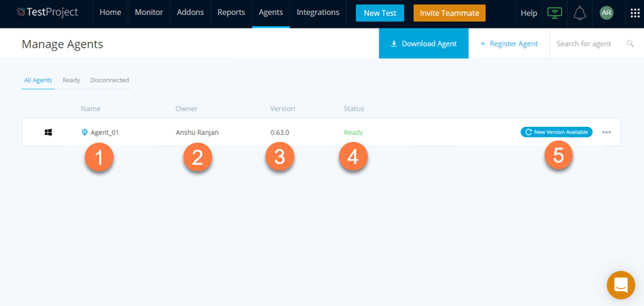Click the New Test button
Image resolution: width=644 pixels, height=306 pixels.
click(380, 13)
